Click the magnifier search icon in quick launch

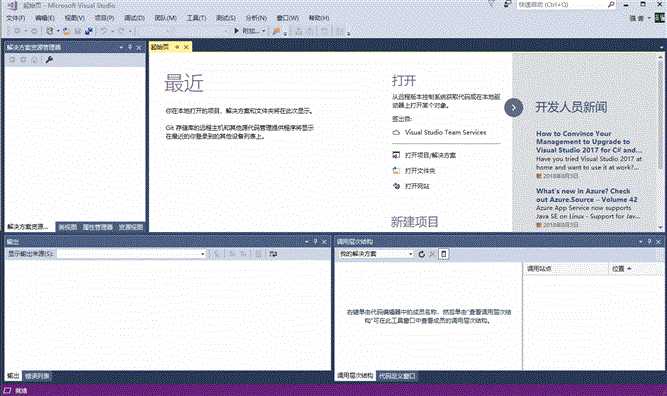coord(611,5)
